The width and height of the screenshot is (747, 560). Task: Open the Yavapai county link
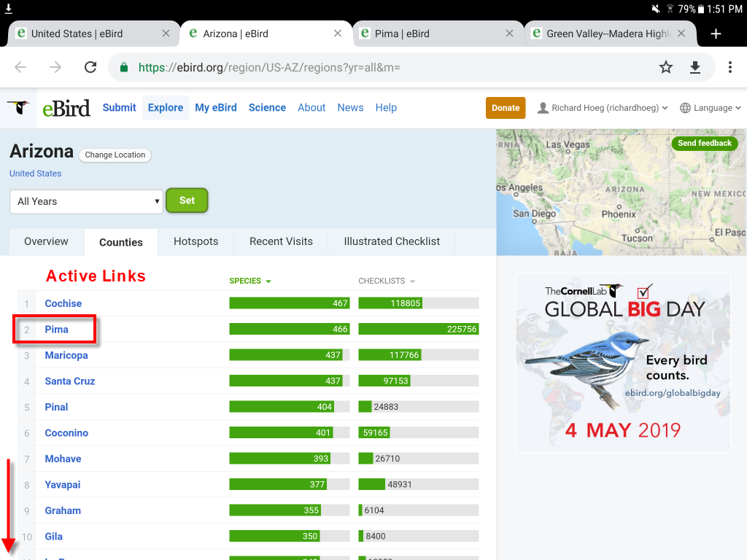[63, 484]
